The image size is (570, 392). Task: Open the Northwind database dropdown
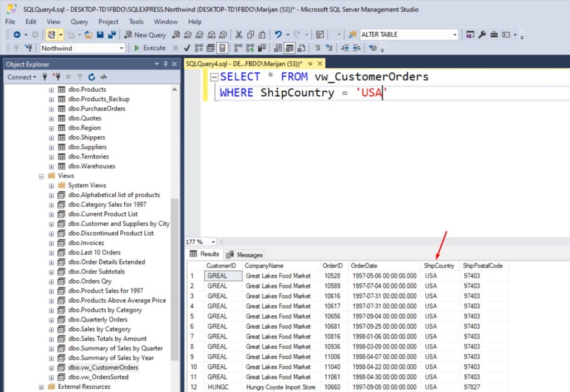[122, 48]
